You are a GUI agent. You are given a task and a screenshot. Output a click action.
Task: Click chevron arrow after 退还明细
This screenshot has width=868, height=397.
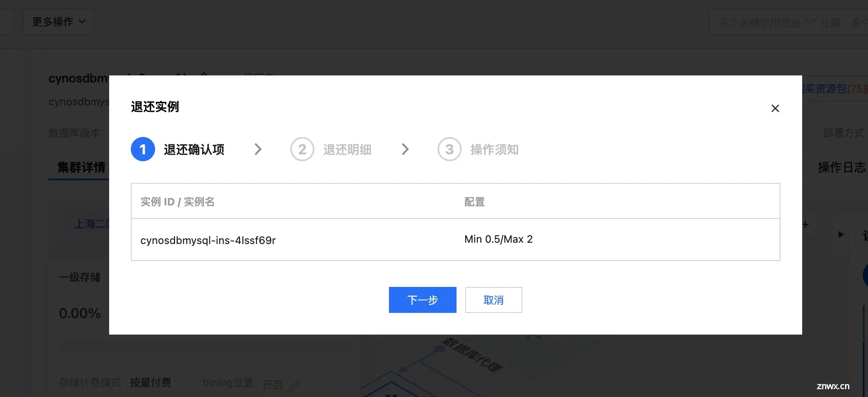click(405, 150)
